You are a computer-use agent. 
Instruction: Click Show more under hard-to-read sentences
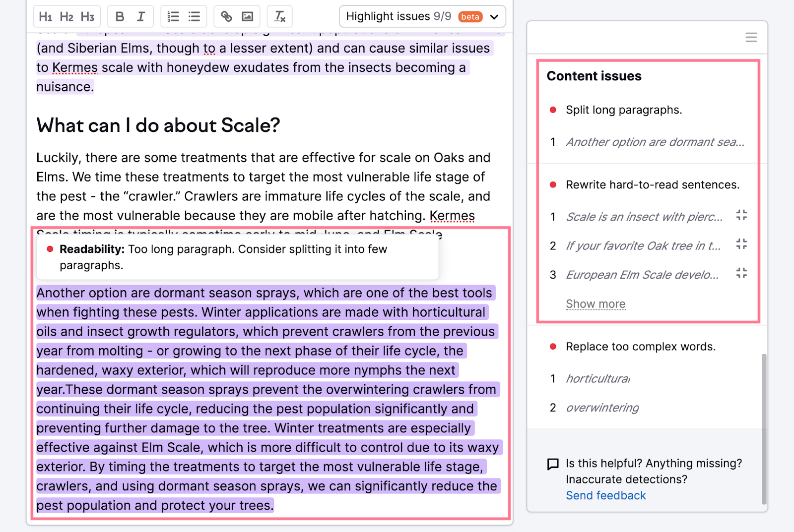595,304
